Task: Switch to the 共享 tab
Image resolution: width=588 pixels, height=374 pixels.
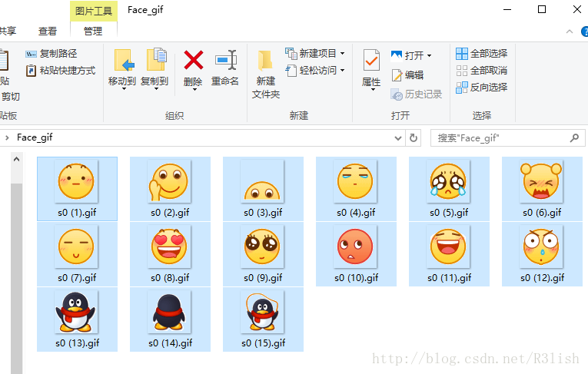Action: (8, 31)
